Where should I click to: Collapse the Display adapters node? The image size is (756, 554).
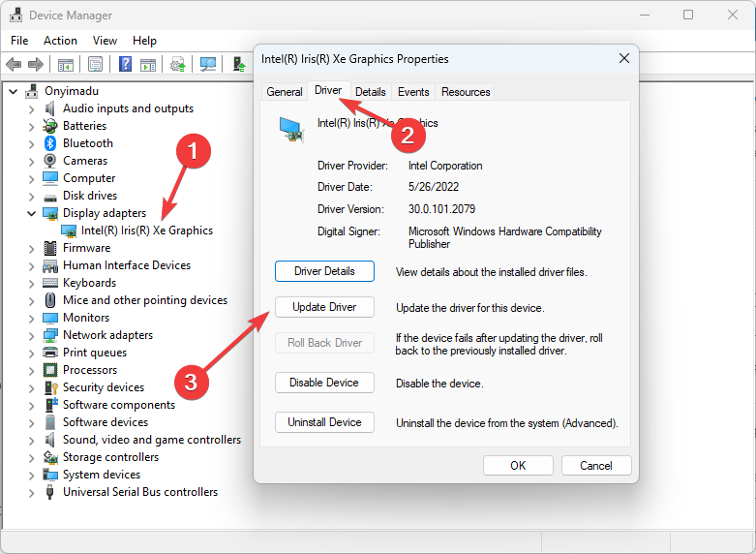click(31, 213)
